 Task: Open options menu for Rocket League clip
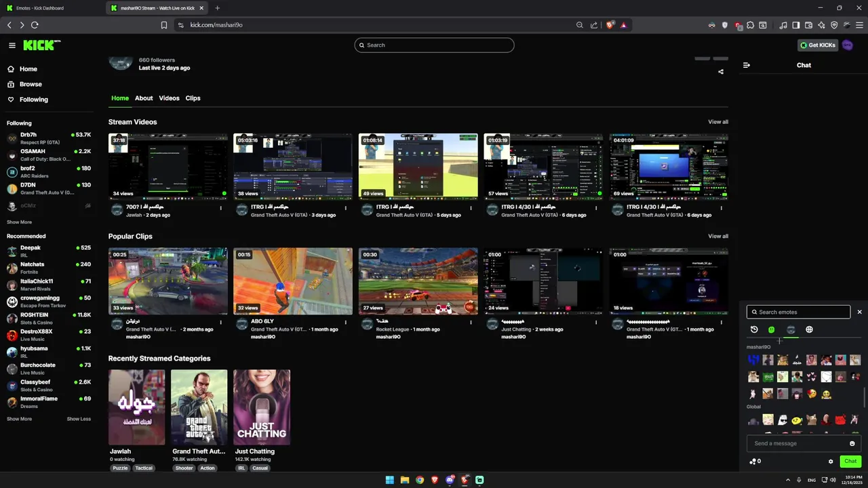(x=471, y=323)
